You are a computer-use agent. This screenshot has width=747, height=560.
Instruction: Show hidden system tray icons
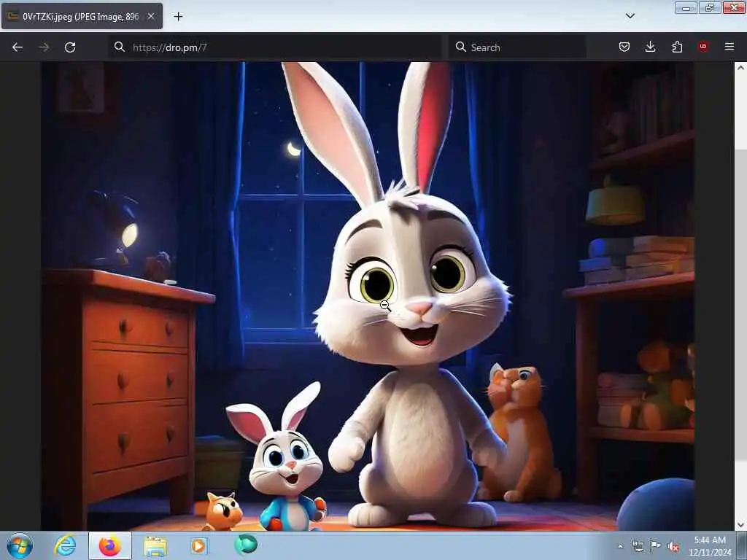[x=620, y=546]
